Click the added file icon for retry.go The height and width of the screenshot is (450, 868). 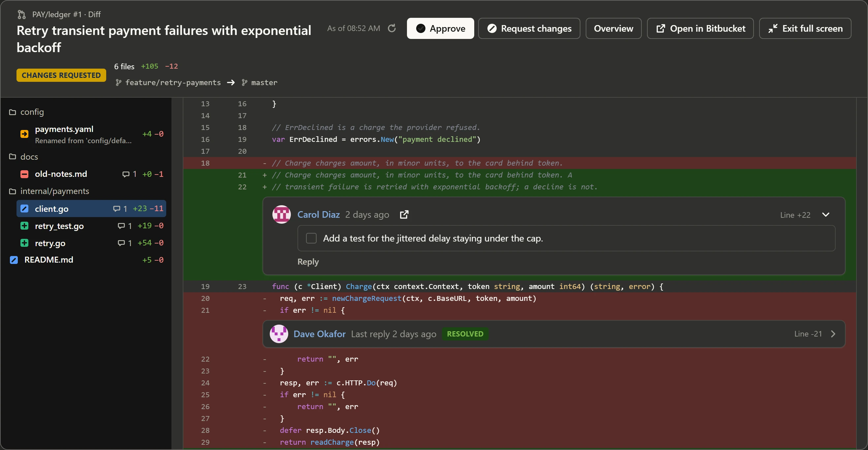pos(24,243)
